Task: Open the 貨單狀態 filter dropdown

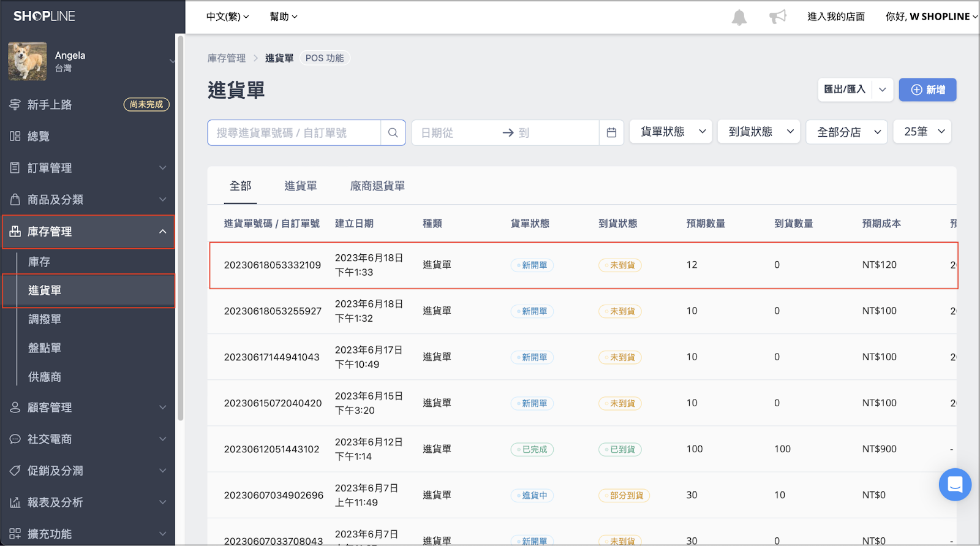Action: point(671,132)
